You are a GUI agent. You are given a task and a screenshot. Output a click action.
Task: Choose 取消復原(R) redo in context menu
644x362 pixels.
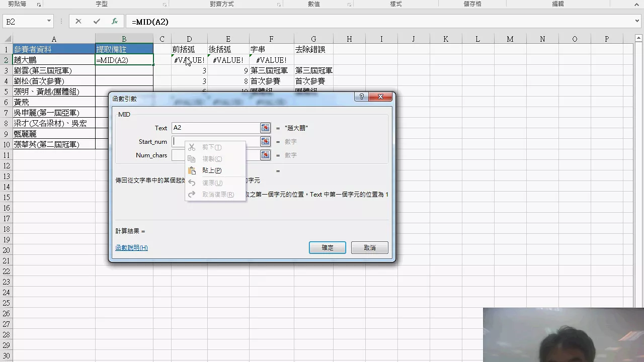tap(215, 195)
